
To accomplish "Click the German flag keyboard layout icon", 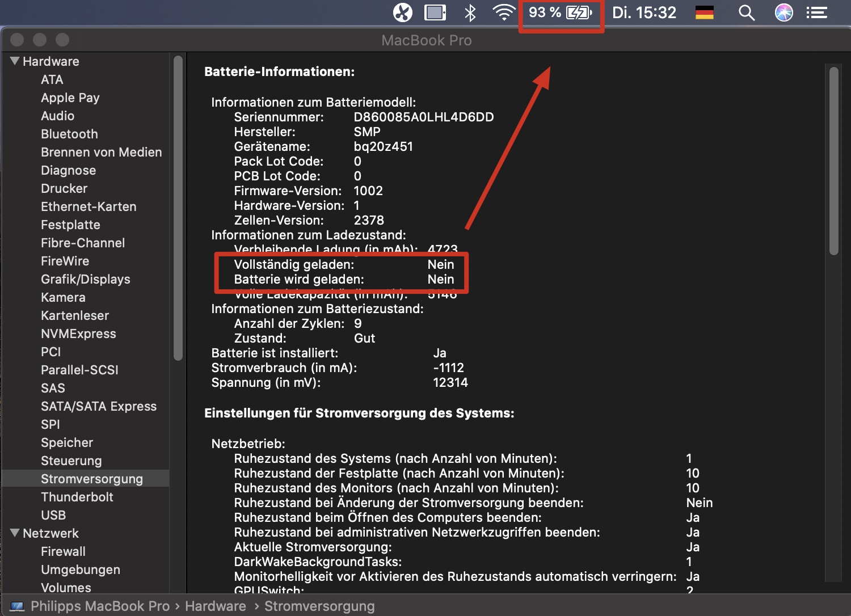I will 704,12.
